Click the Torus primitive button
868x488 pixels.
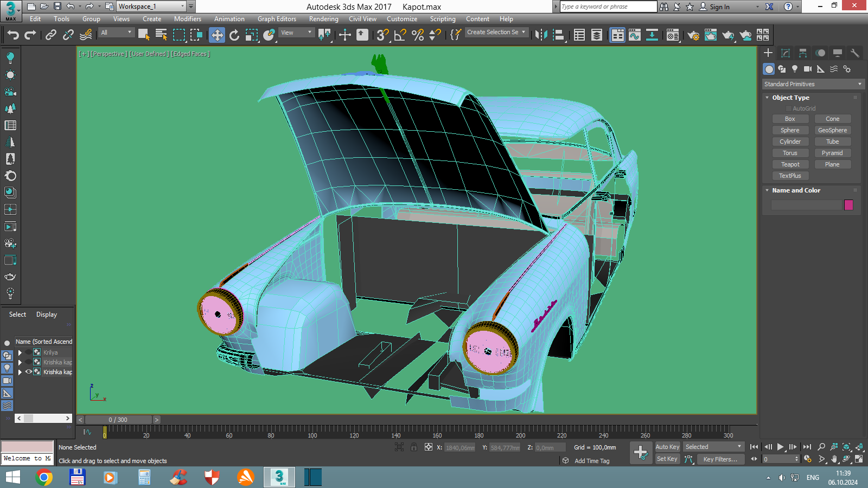pyautogui.click(x=790, y=153)
